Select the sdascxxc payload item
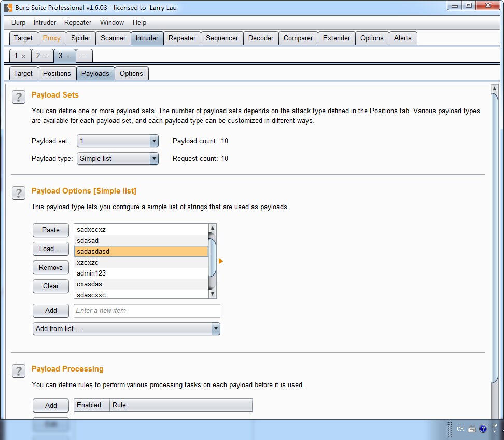Screen dimensions: 504x440 141,294
